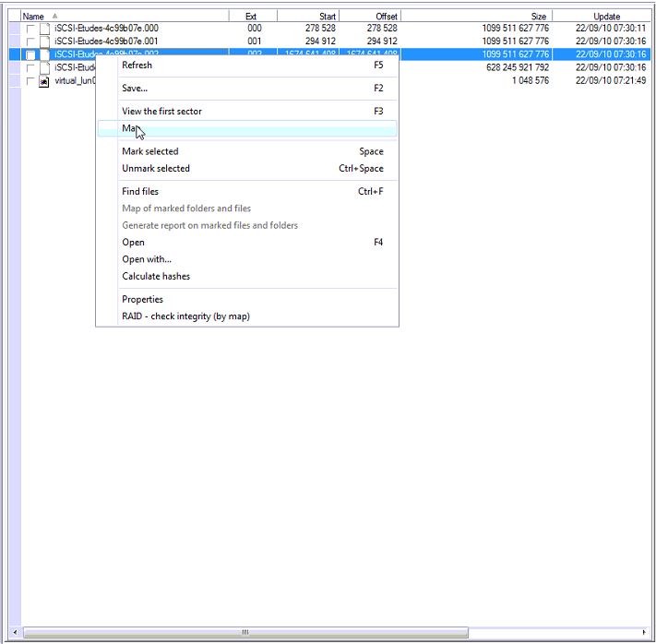Select file iSCSI-Etudes-4c99b07e.000
The height and width of the screenshot is (644, 656).
(106, 29)
